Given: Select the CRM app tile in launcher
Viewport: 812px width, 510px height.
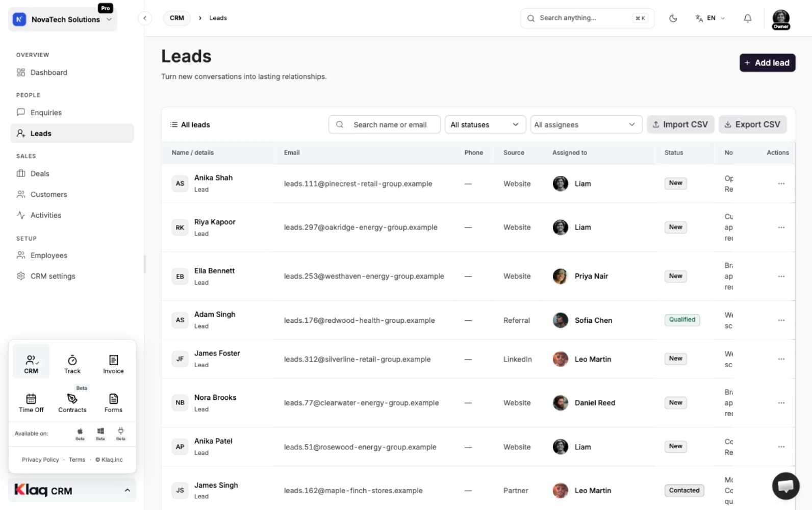Looking at the screenshot, I should [31, 362].
